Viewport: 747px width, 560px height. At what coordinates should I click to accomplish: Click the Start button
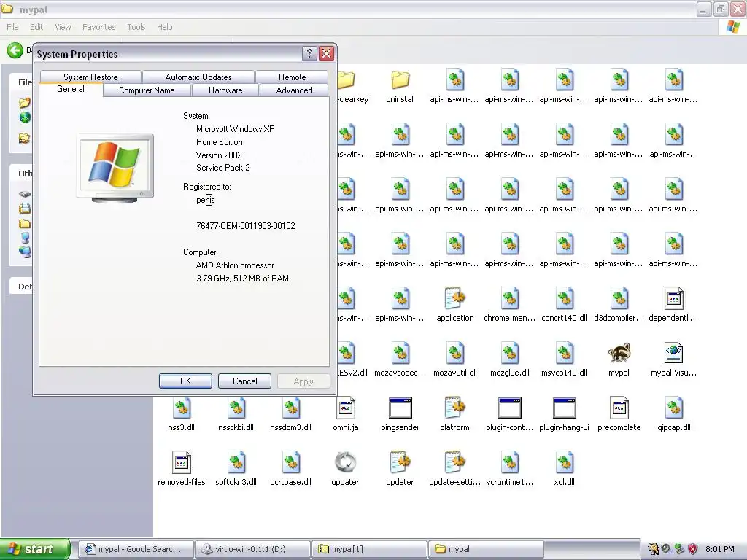click(35, 549)
